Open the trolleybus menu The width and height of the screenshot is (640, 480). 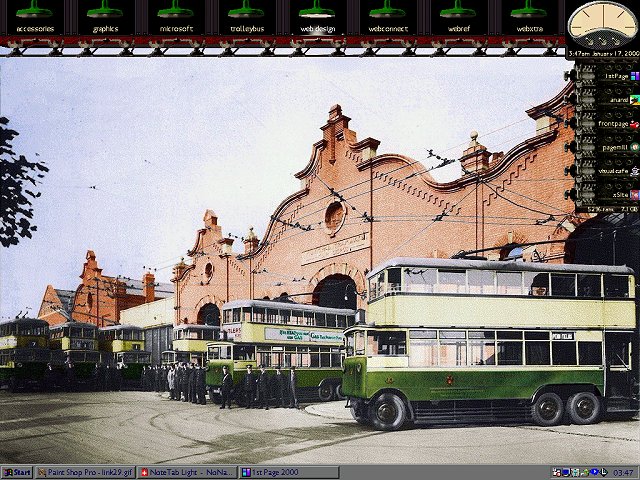coord(247,18)
